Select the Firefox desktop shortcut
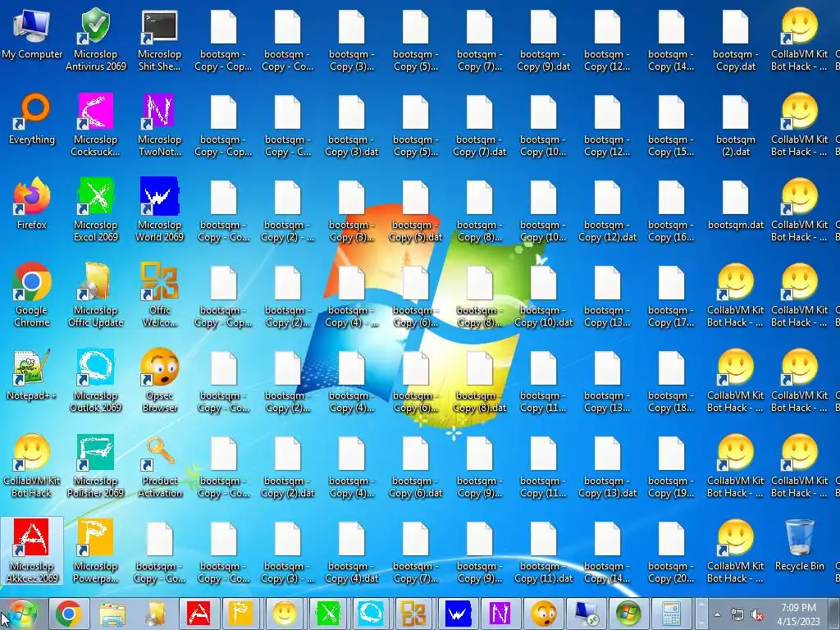The image size is (840, 630). click(32, 204)
